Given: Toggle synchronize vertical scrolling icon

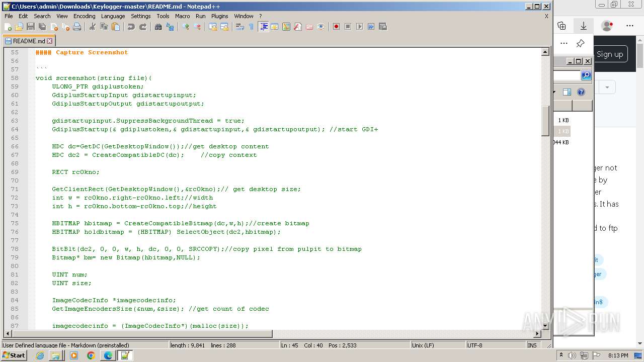Looking at the screenshot, I should pyautogui.click(x=213, y=27).
